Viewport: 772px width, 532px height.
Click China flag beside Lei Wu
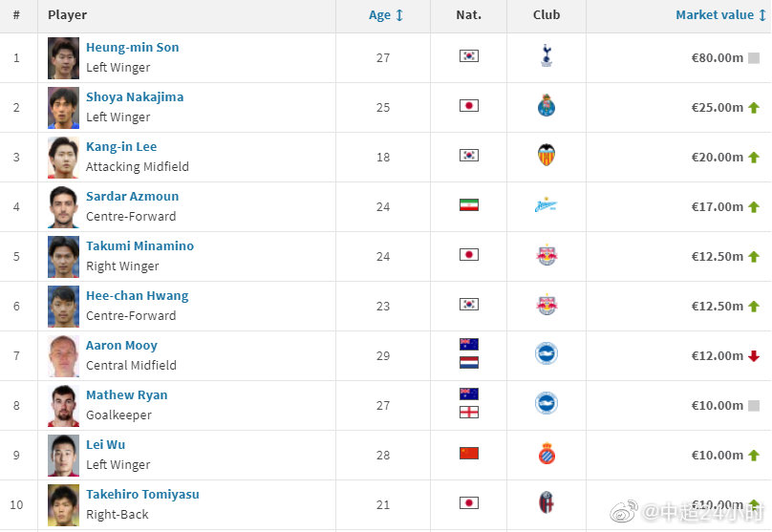tap(469, 454)
